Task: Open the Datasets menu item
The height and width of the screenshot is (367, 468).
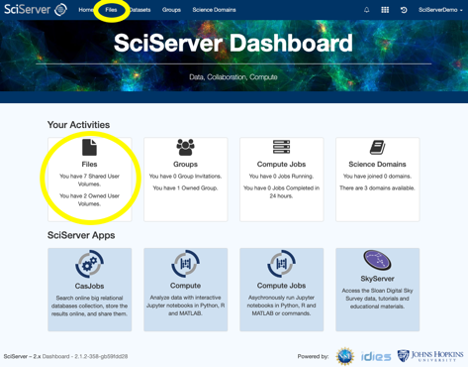Action: click(140, 10)
